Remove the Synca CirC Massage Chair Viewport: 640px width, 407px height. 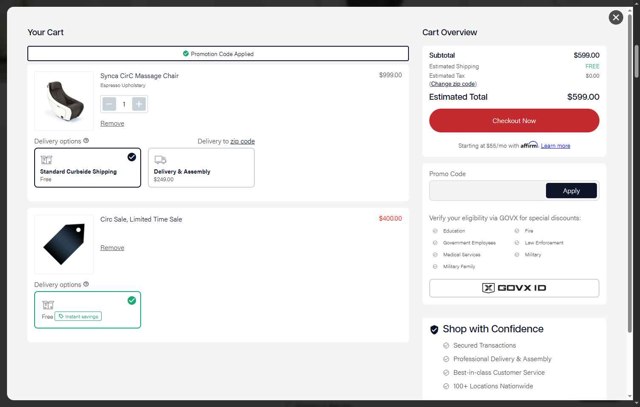(112, 123)
